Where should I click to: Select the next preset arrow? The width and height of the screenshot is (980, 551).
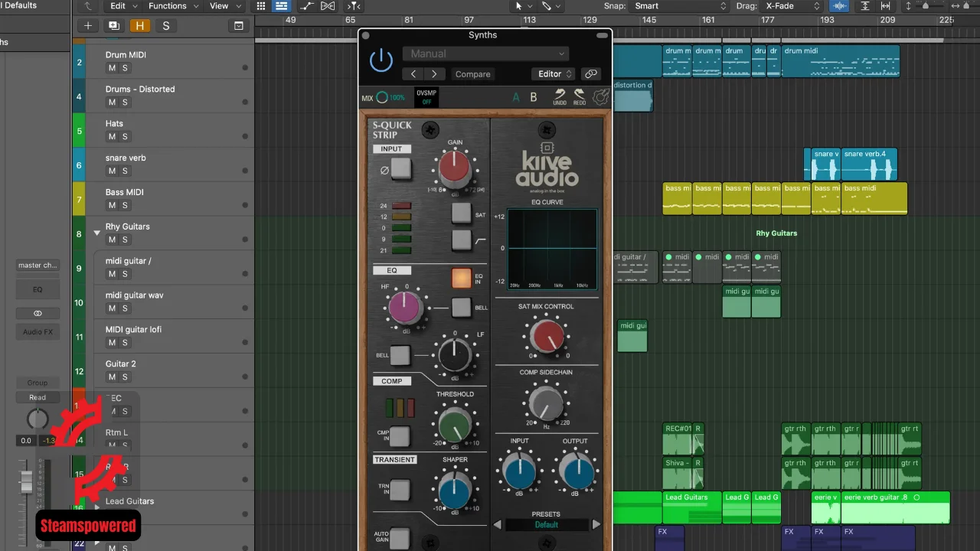tap(596, 524)
